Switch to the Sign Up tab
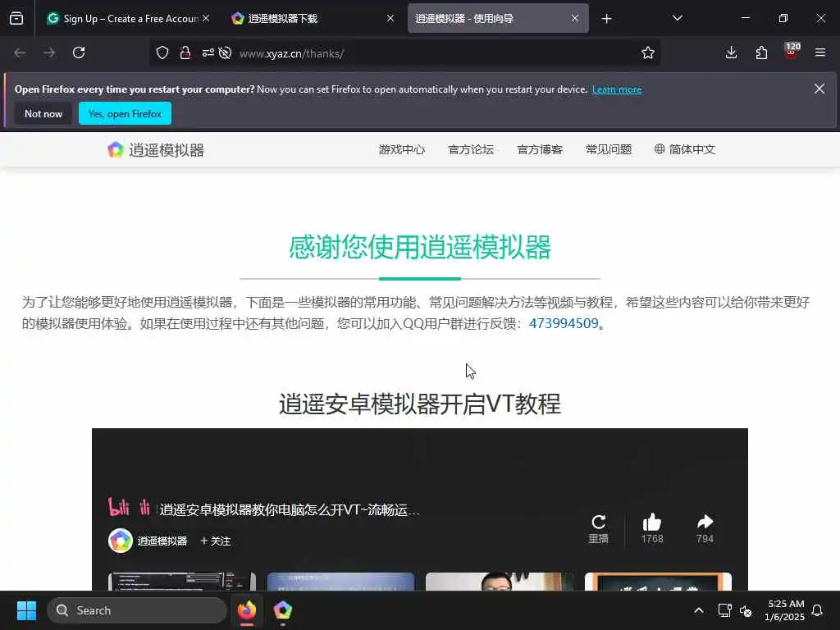 [x=127, y=18]
